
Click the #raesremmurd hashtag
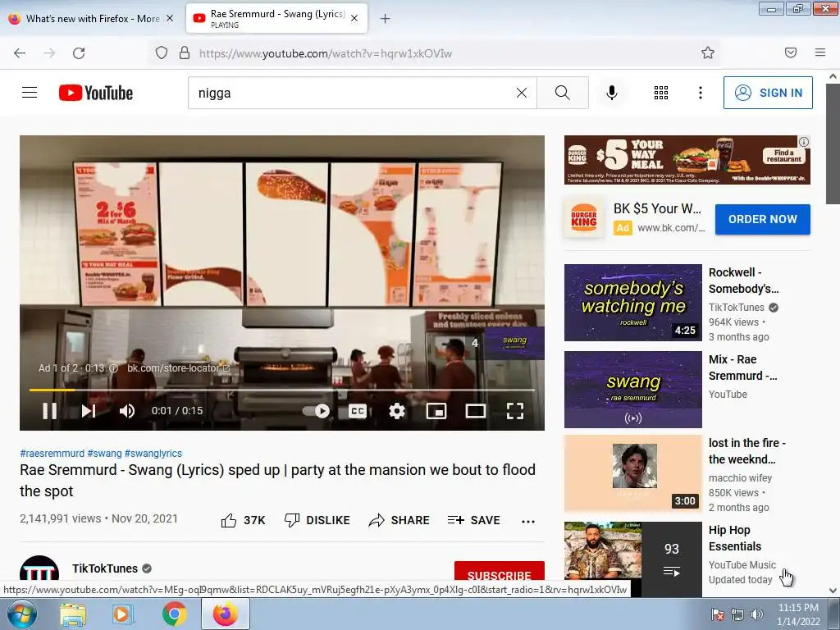point(52,453)
